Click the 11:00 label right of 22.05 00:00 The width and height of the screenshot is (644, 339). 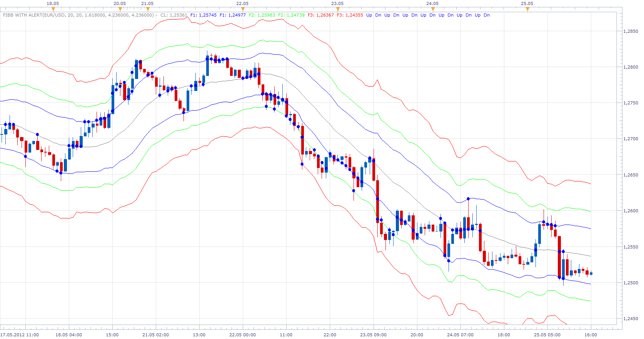[286, 335]
